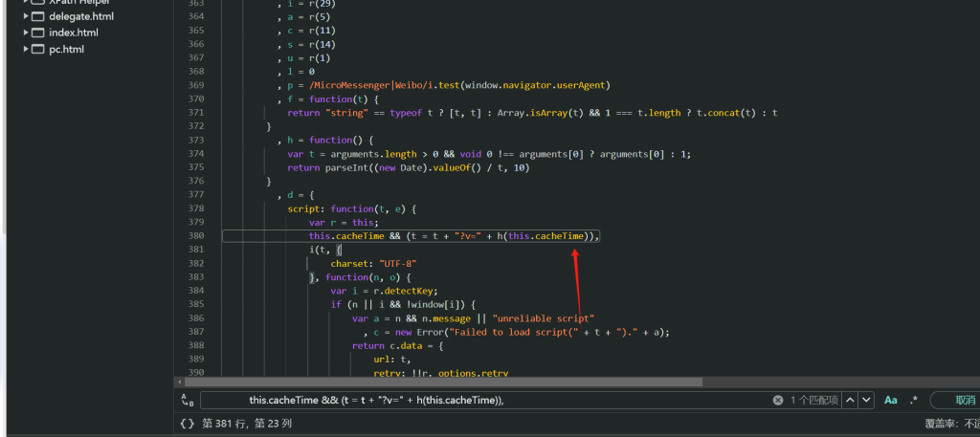Image resolution: width=980 pixels, height=437 pixels.
Task: Click line number 380 in the gutter
Action: (x=196, y=235)
